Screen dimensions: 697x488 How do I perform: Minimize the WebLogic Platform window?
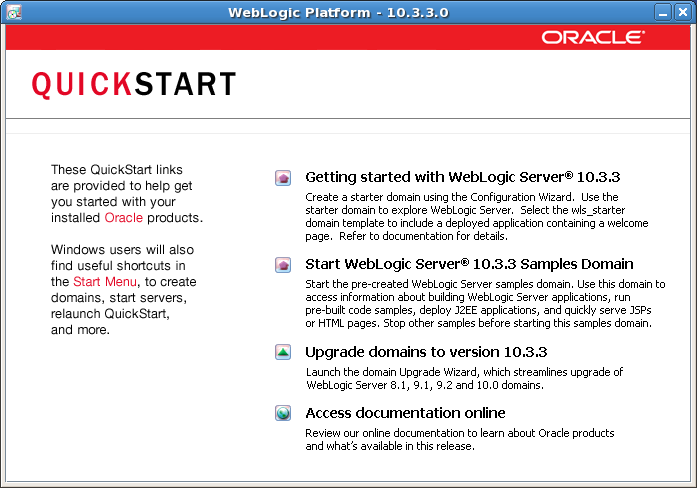point(663,12)
